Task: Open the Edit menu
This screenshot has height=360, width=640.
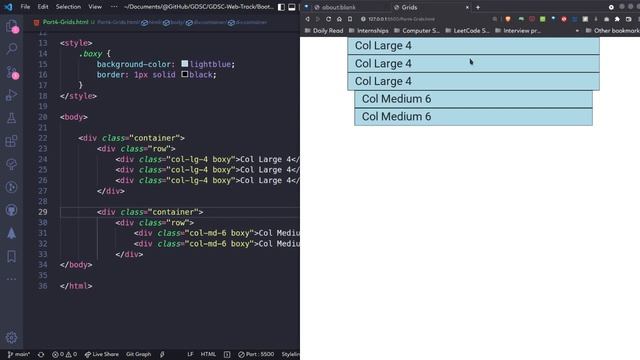Action: pyautogui.click(x=43, y=7)
